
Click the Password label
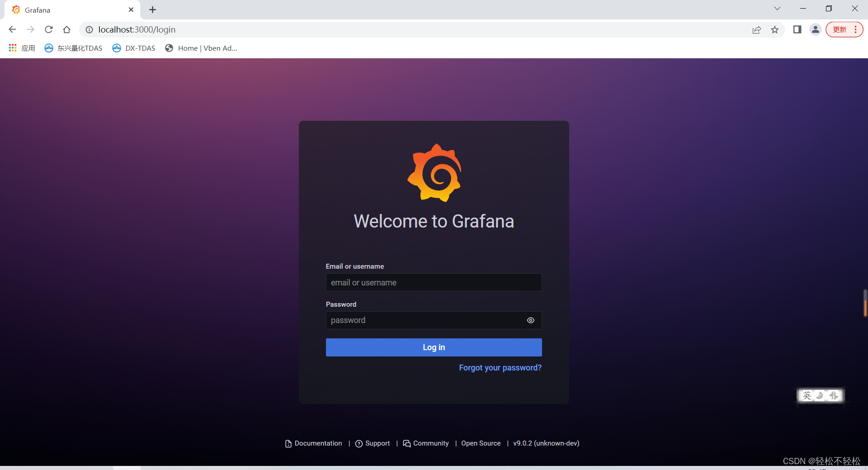point(341,304)
